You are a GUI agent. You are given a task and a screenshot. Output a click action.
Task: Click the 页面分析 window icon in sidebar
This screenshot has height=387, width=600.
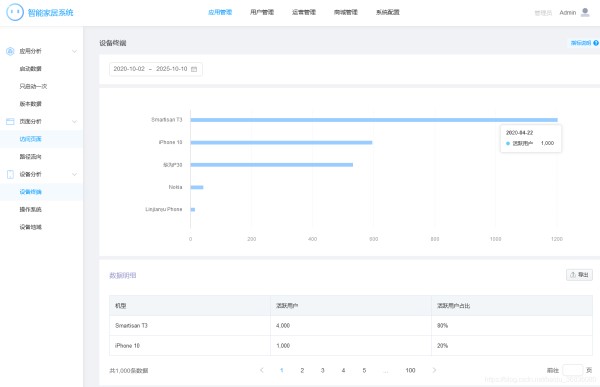[10, 122]
